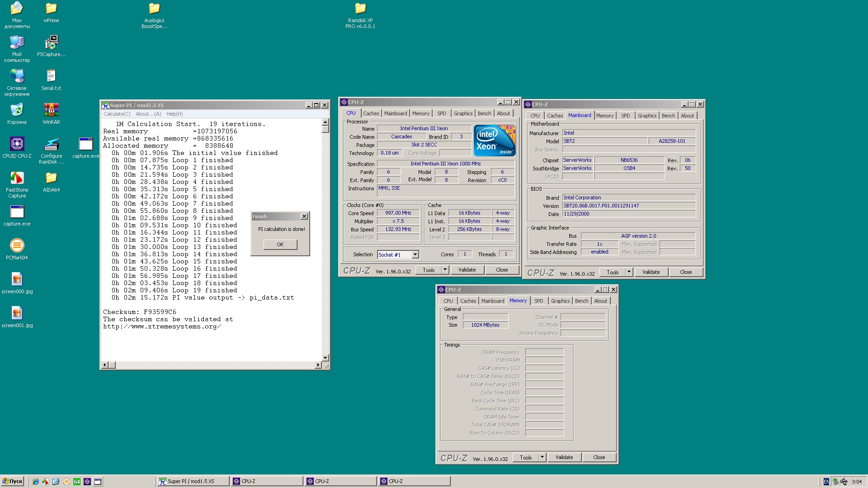Click the 997.00 MHz core speed value
Viewport: 868px width, 488px height.
398,213
